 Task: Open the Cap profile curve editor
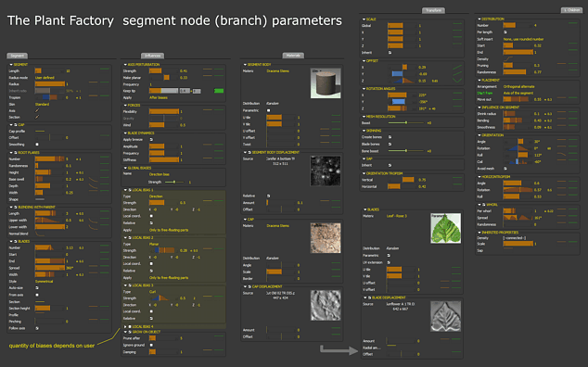point(40,132)
